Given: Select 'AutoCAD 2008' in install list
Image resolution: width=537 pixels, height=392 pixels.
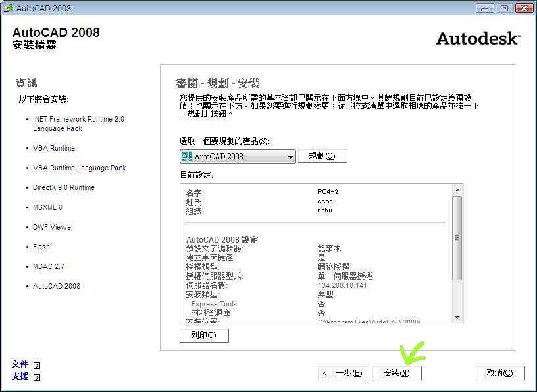Looking at the screenshot, I should click(x=57, y=286).
